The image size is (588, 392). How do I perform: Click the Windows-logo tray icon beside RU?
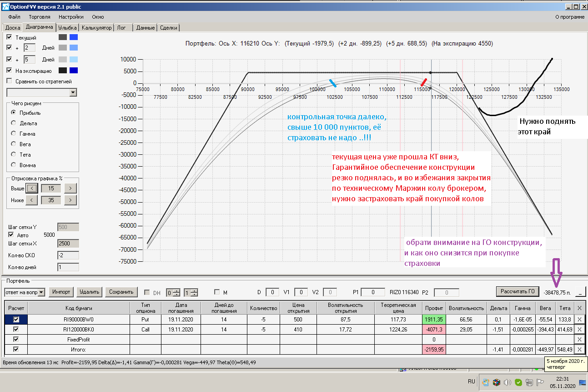pos(486,382)
